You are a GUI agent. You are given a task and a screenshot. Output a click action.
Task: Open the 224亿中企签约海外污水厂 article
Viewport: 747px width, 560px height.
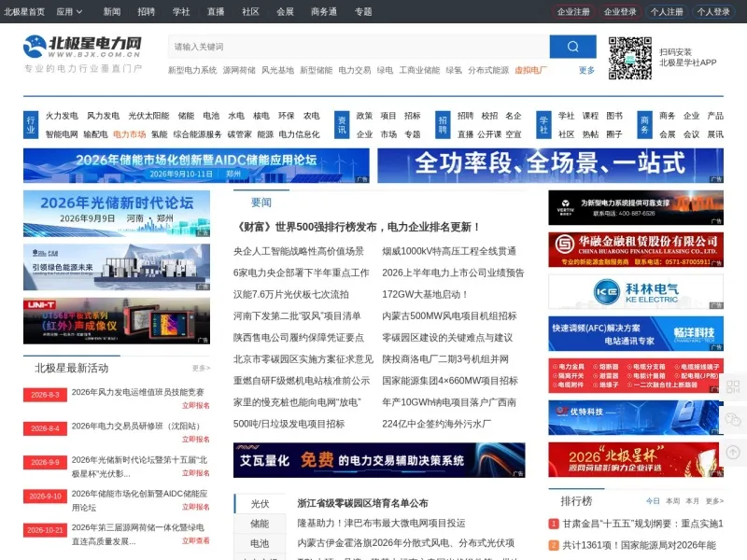tap(436, 424)
